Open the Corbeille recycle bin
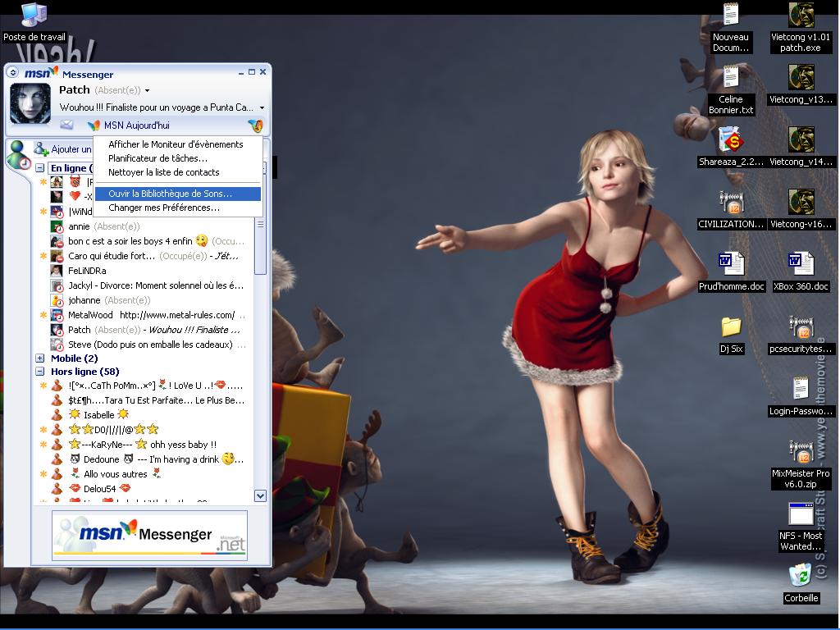The width and height of the screenshot is (840, 630). pos(801,576)
